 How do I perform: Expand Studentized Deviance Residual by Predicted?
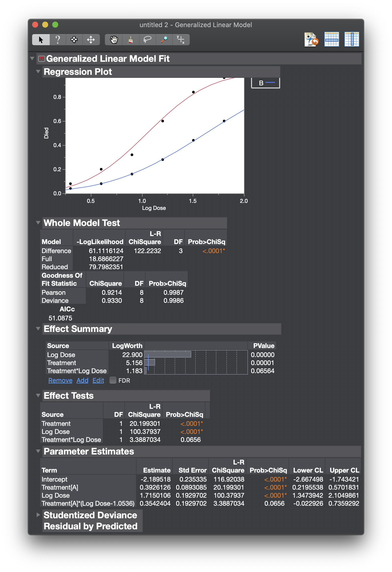tap(38, 515)
